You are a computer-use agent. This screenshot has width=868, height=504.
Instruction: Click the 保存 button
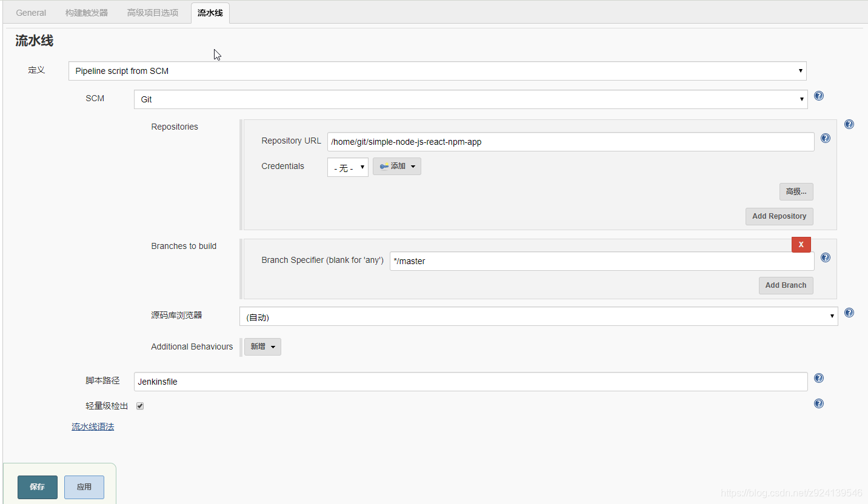[38, 487]
